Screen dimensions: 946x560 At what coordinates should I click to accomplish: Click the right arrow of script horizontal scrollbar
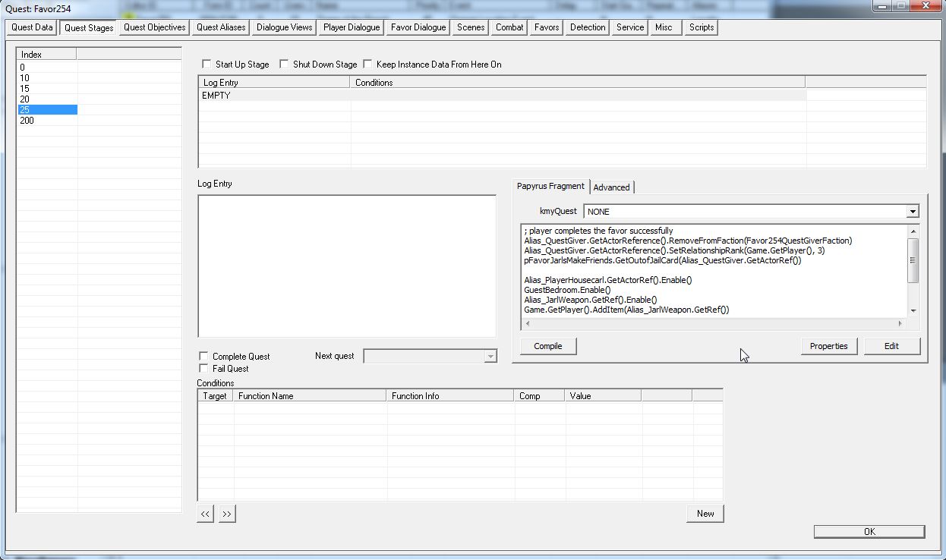(901, 323)
